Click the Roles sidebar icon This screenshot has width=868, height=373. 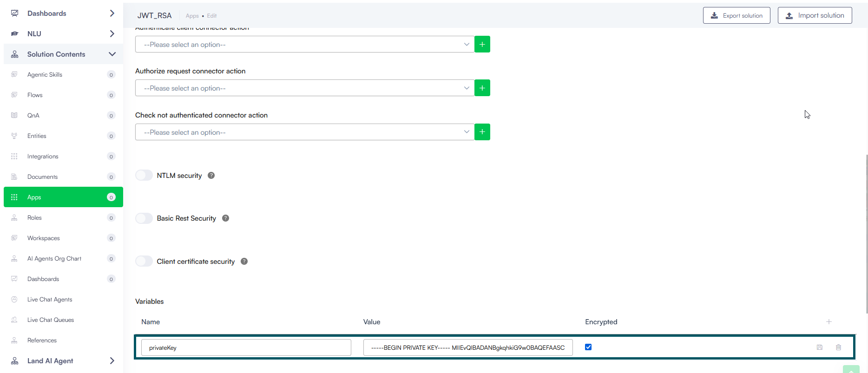pos(14,217)
